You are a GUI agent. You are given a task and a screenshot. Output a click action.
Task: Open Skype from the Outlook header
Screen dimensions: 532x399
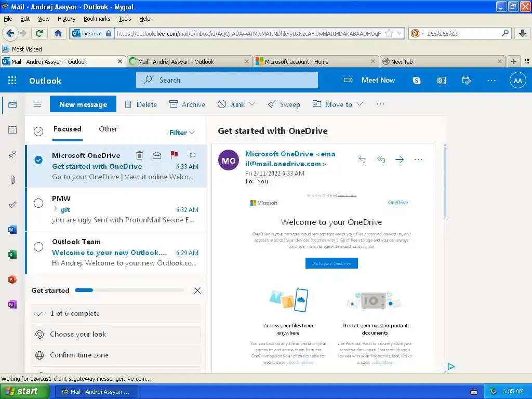[416, 81]
